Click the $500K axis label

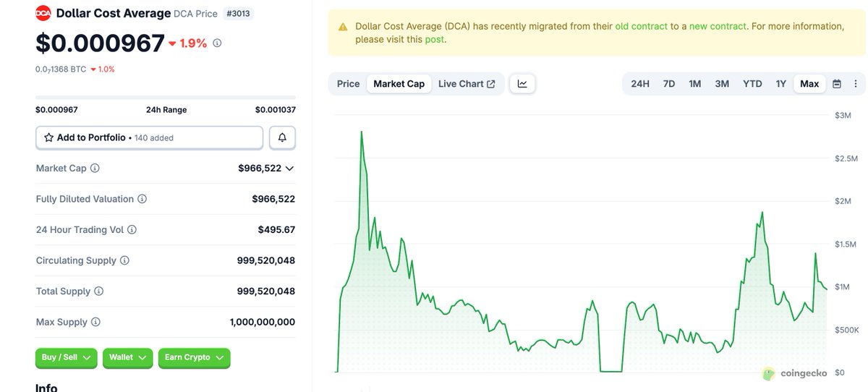click(847, 330)
